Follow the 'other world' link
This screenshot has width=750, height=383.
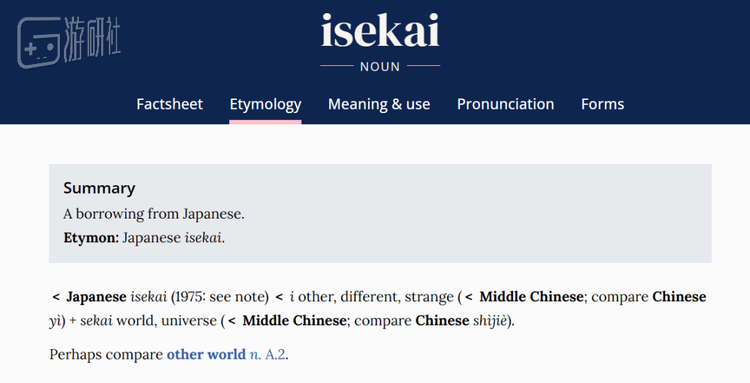point(206,355)
